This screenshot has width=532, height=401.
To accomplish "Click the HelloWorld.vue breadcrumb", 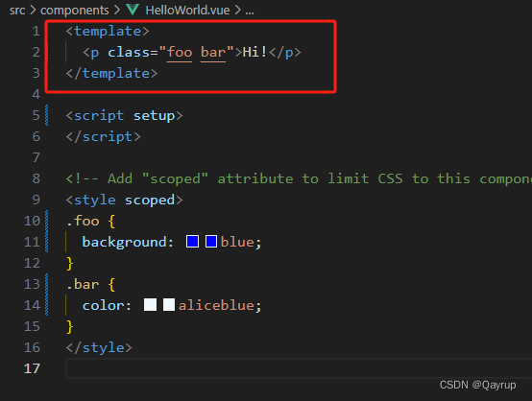I will coord(187,11).
